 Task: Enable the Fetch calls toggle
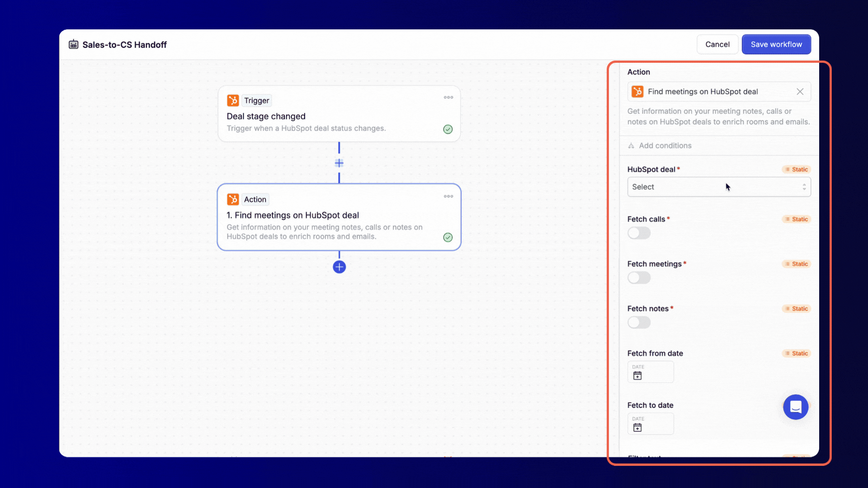click(x=639, y=233)
